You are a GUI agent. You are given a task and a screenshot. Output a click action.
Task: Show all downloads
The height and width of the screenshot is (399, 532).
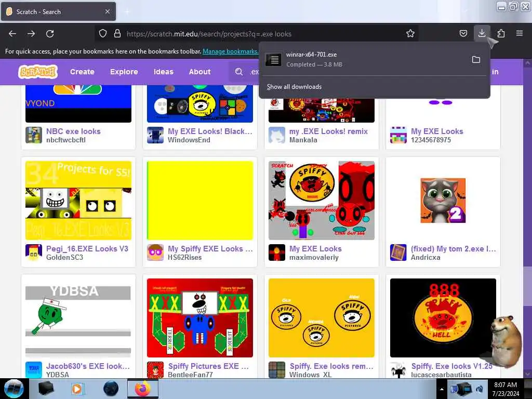[x=294, y=87]
